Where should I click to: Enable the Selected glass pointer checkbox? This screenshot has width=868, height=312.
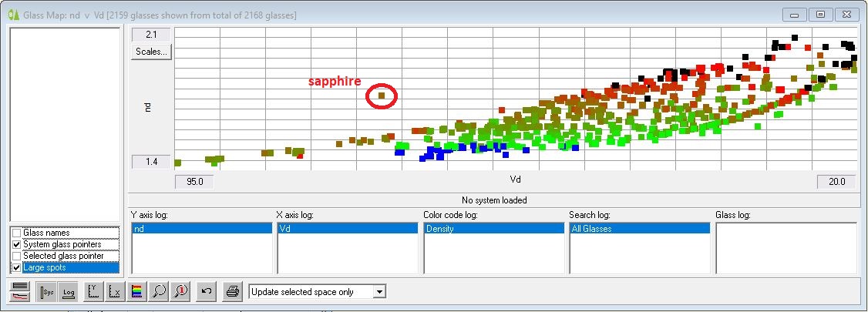17,256
